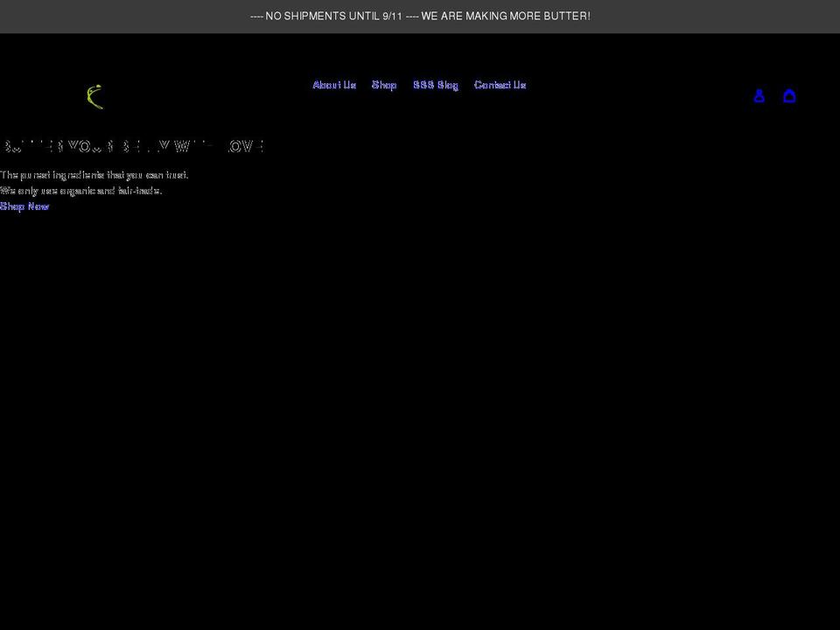Click the word BELLY in the hero heading
This screenshot has width=840, height=630.
(x=144, y=146)
